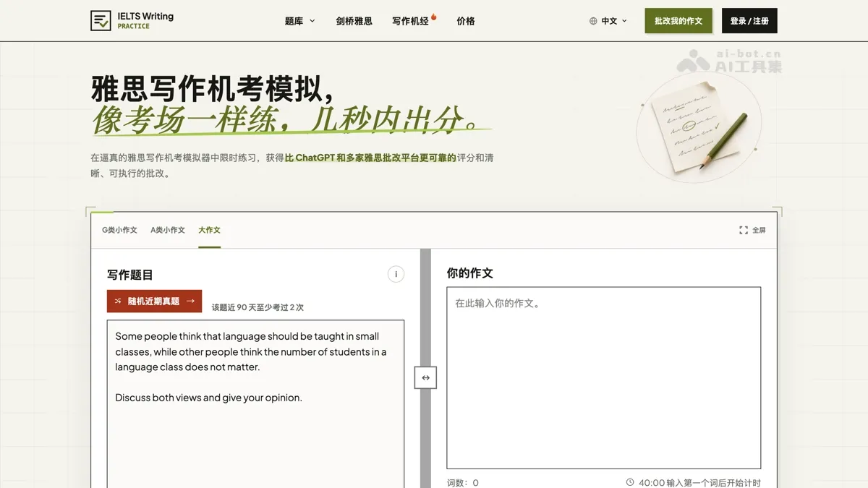Image resolution: width=868 pixels, height=488 pixels.
Task: Open the 剑桥雅思 menu item
Action: (354, 21)
